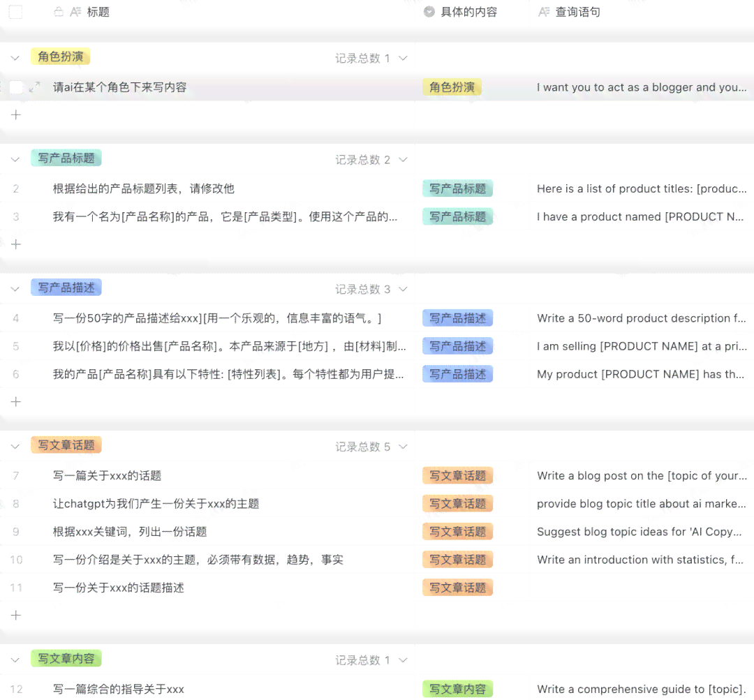This screenshot has height=700, width=754.
Task: Click 写产品标题 tag in row 2
Action: click(x=458, y=188)
